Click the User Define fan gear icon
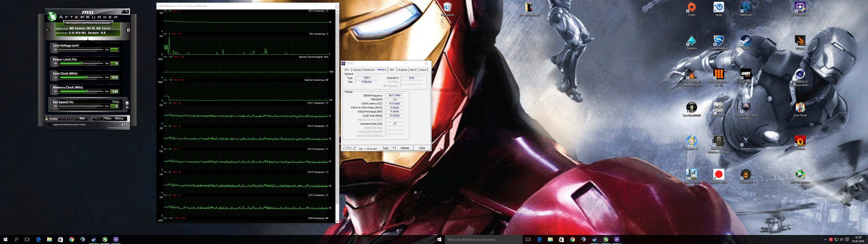The image size is (868, 244). [127, 104]
